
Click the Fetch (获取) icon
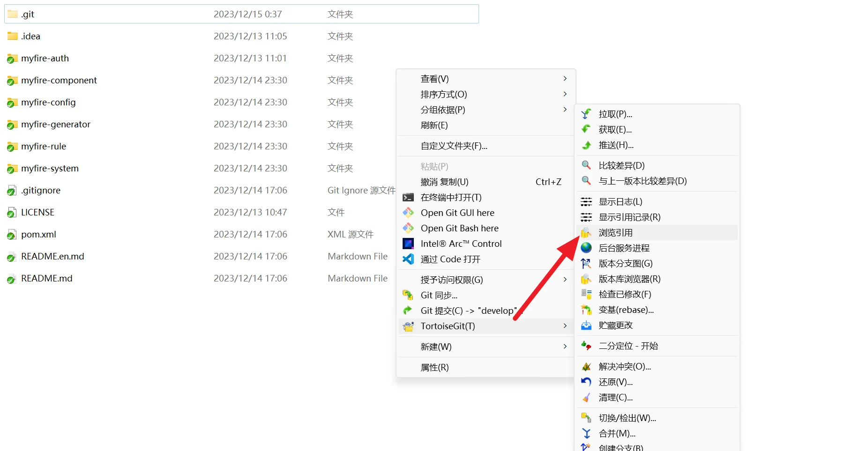coord(586,130)
